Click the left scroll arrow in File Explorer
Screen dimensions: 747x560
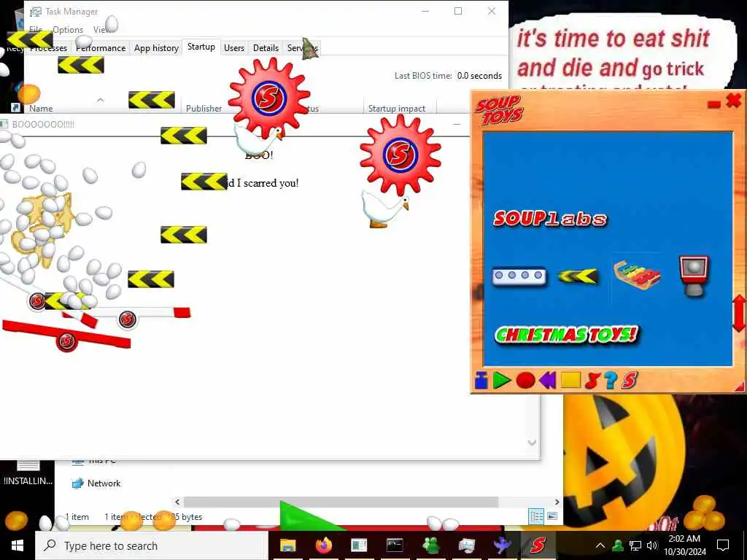pos(178,502)
